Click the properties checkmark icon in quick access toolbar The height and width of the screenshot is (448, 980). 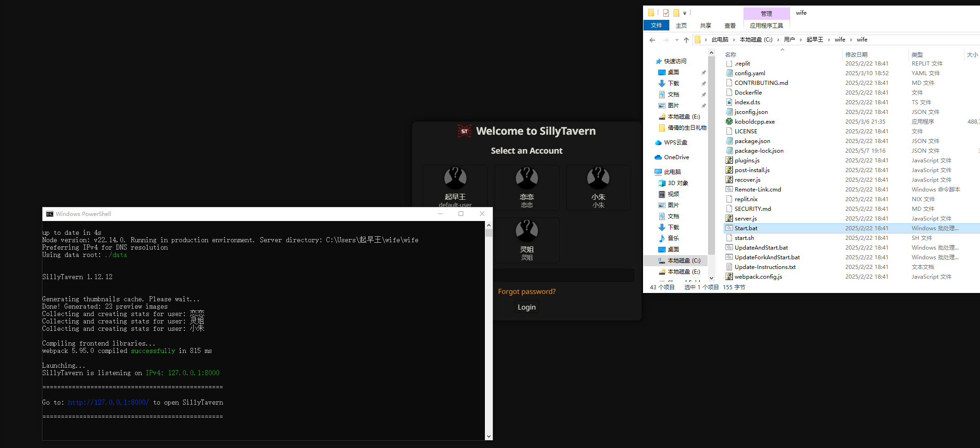pos(666,13)
